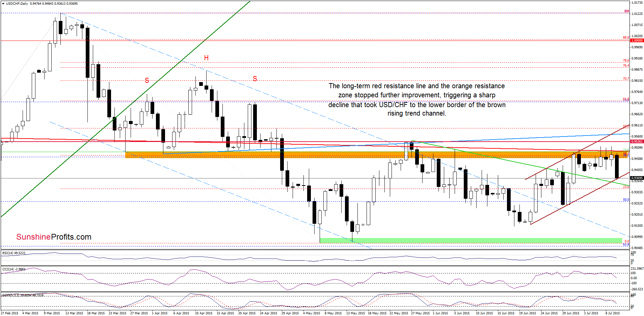The width and height of the screenshot is (644, 316).
Task: Select the light green support zone rectangle
Action: 471,241
